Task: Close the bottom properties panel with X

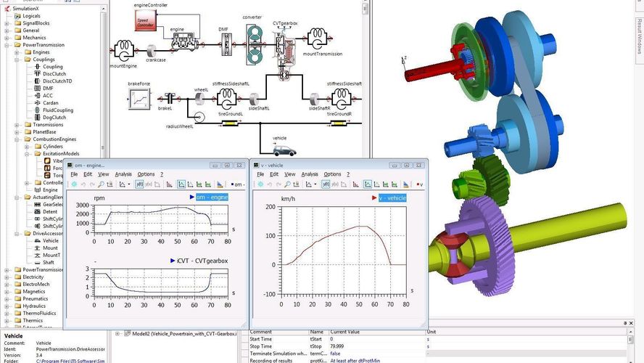Action: tap(631, 323)
